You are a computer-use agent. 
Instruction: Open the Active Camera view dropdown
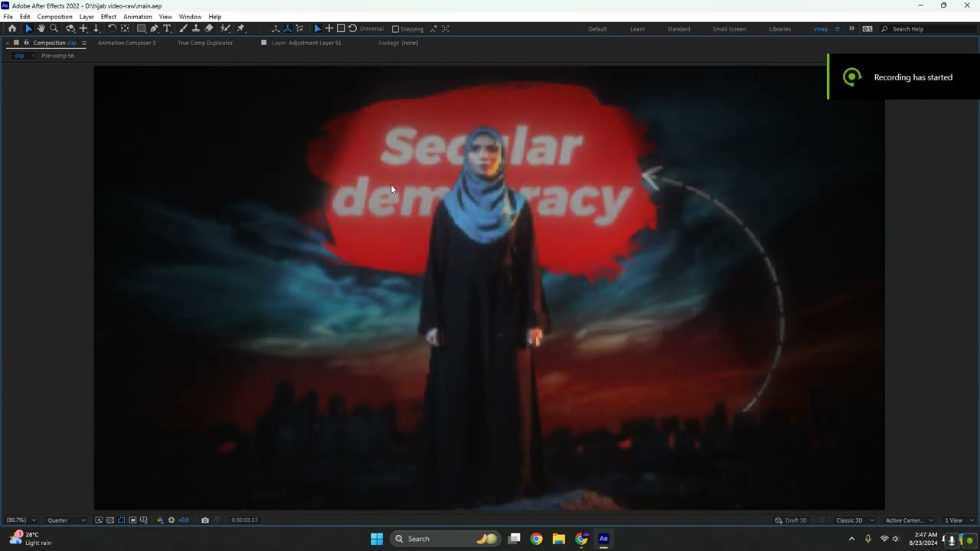(x=909, y=520)
